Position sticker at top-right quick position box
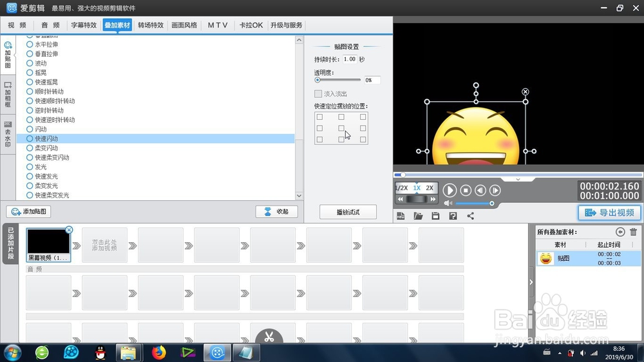The height and width of the screenshot is (362, 644). click(x=363, y=117)
